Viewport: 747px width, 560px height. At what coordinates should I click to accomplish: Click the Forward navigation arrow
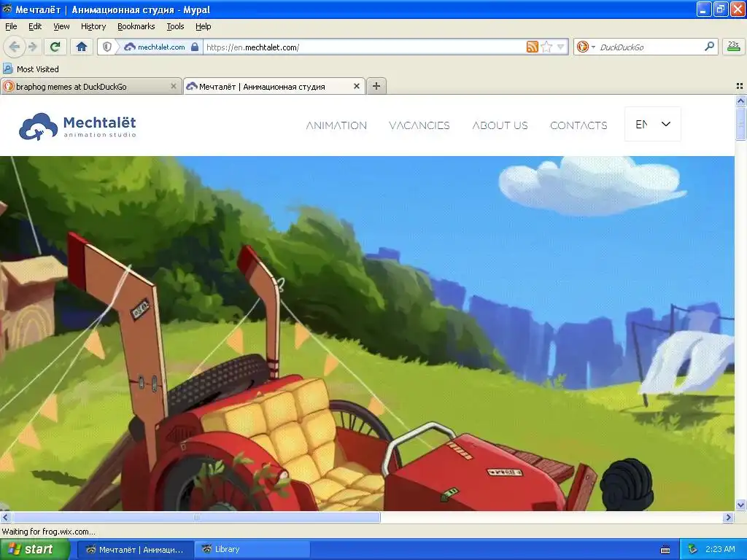(33, 47)
